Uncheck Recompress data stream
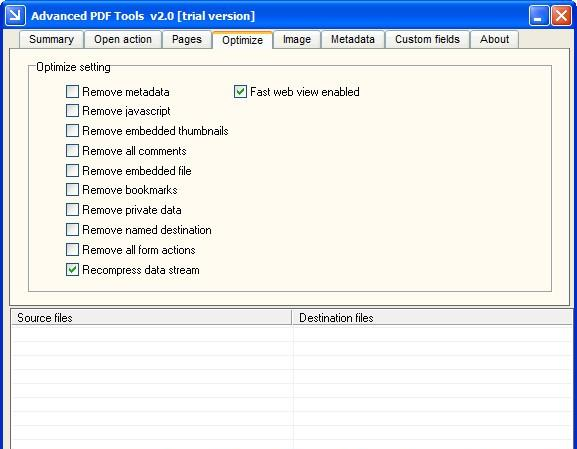 [72, 270]
